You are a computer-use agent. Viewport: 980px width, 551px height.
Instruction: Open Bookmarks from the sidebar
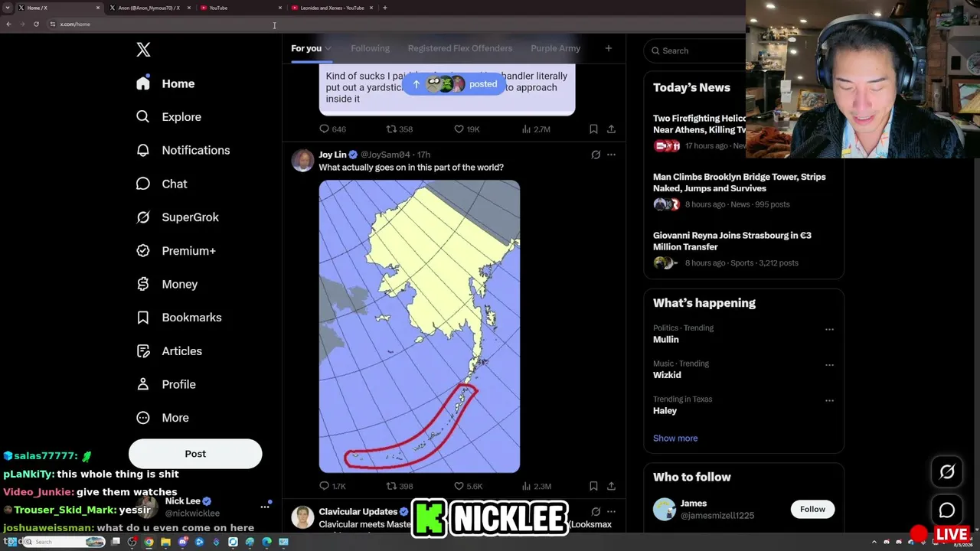point(178,318)
